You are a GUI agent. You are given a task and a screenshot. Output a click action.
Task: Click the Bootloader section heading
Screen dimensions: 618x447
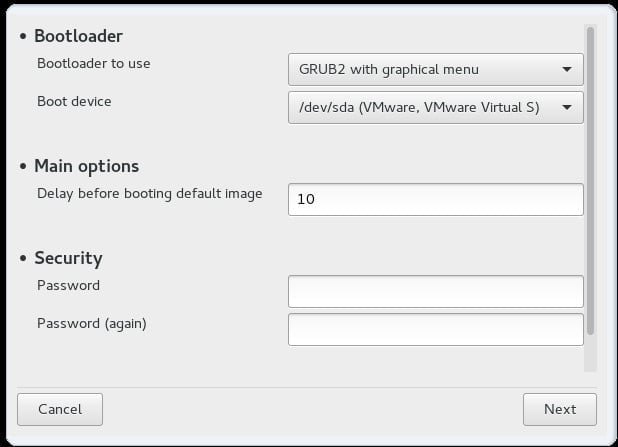[x=78, y=36]
